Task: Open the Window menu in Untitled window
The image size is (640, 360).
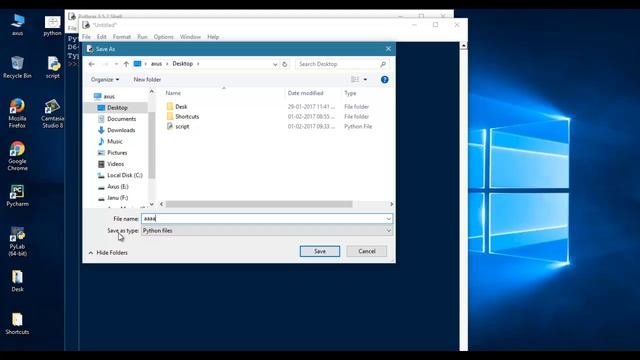Action: click(x=190, y=37)
